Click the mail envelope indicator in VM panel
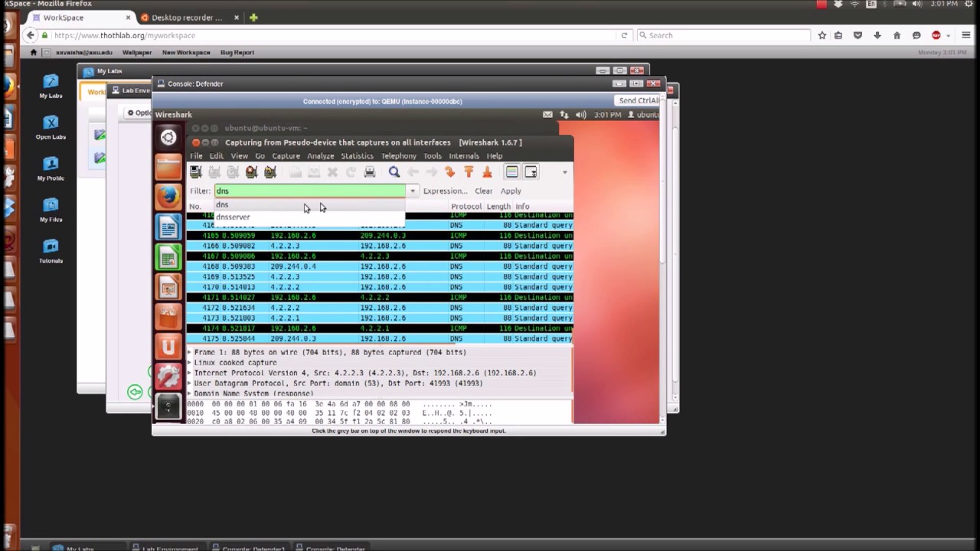This screenshot has width=980, height=551. (x=547, y=115)
